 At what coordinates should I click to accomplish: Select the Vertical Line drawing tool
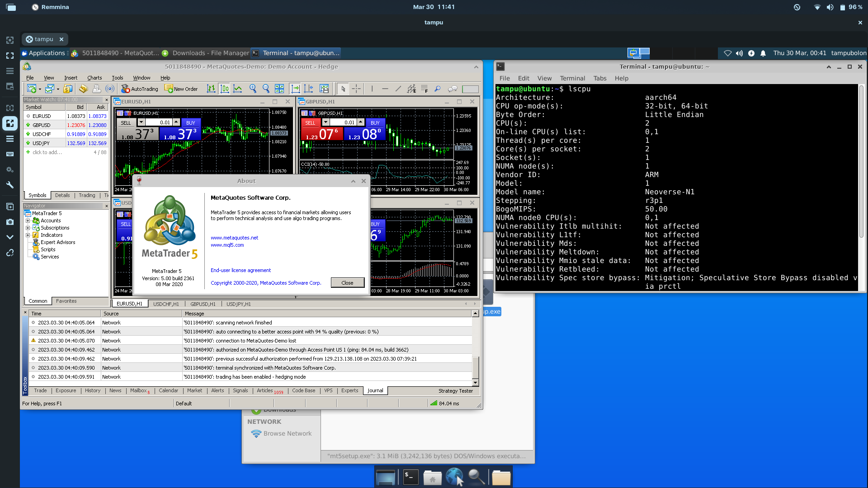[x=372, y=89]
